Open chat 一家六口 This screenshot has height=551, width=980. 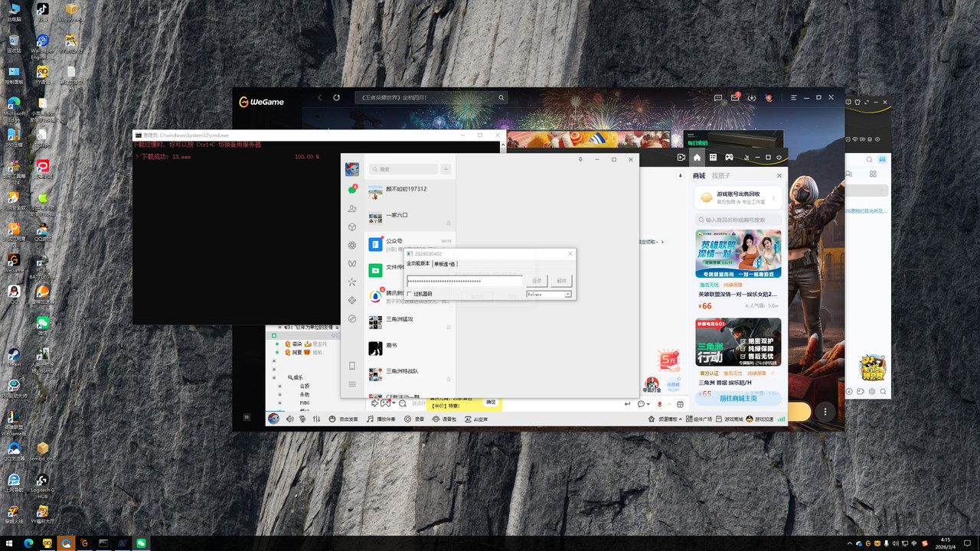point(412,218)
